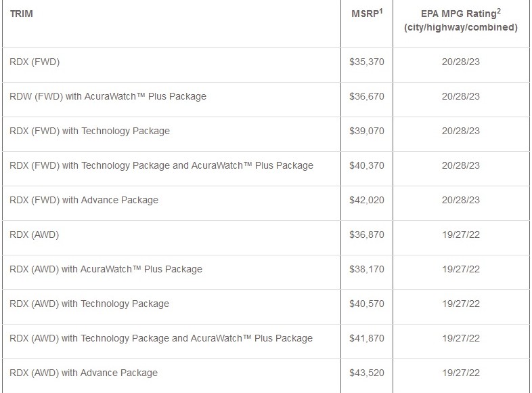Select the base RDX (AWD) trim name

(x=35, y=234)
